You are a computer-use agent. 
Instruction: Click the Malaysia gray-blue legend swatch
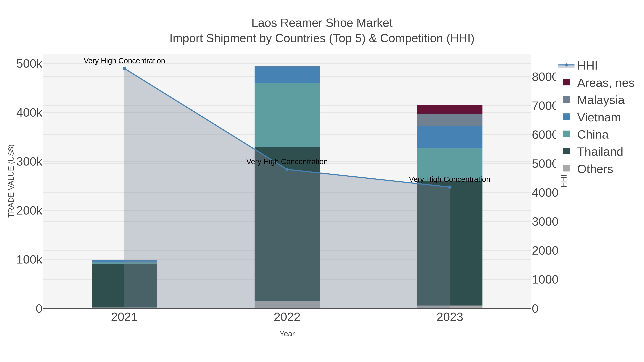[x=567, y=99]
